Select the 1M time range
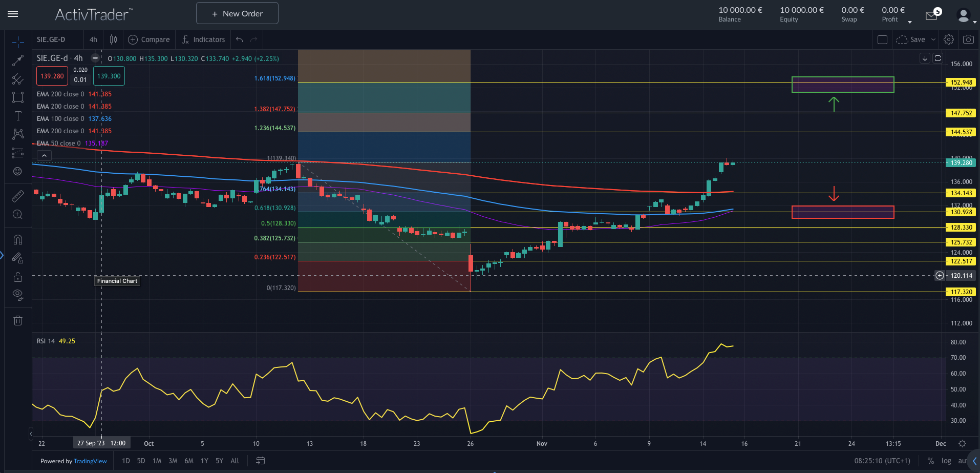The image size is (980, 473). point(157,461)
